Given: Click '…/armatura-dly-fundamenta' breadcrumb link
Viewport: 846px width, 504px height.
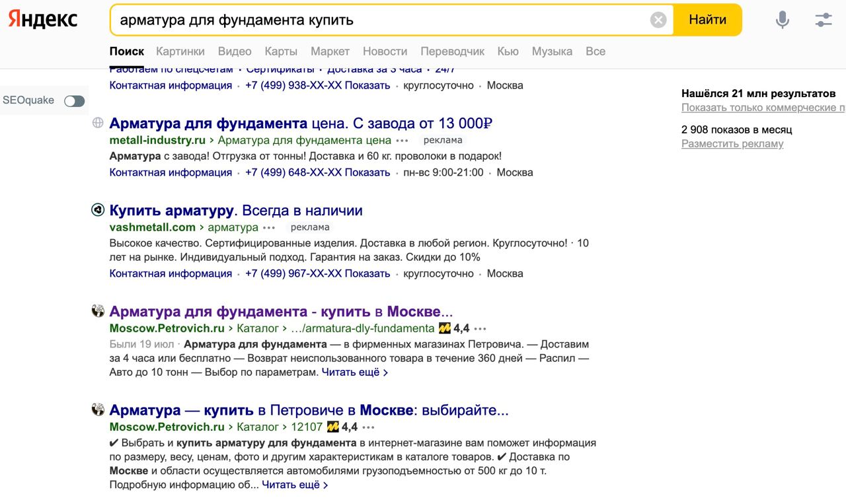Looking at the screenshot, I should (363, 328).
